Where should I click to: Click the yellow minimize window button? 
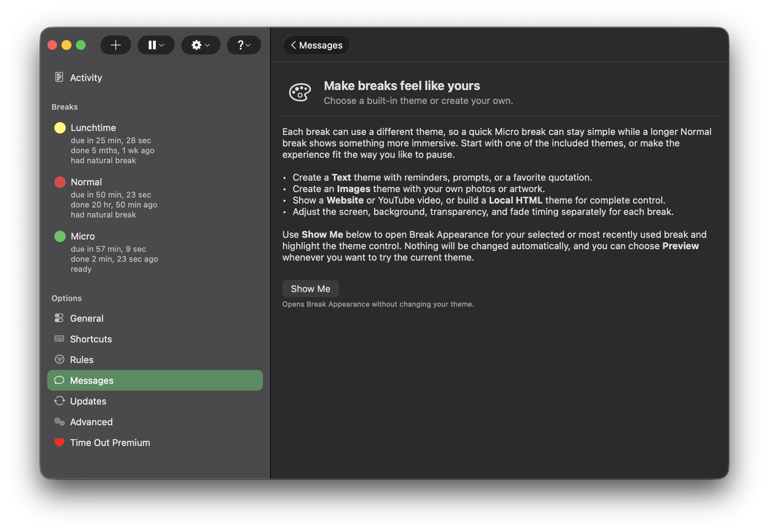(x=67, y=45)
